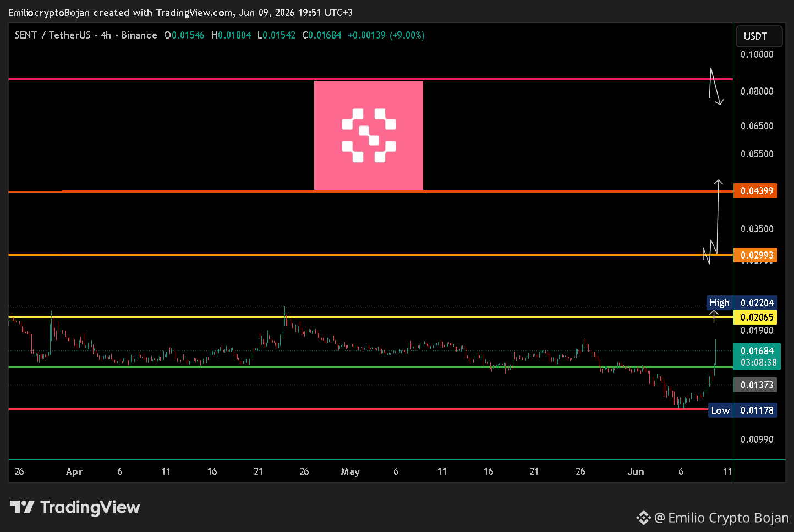Screen dimensions: 794x532
Task: Select the red horizontal line at 0.01178
Action: (358, 409)
